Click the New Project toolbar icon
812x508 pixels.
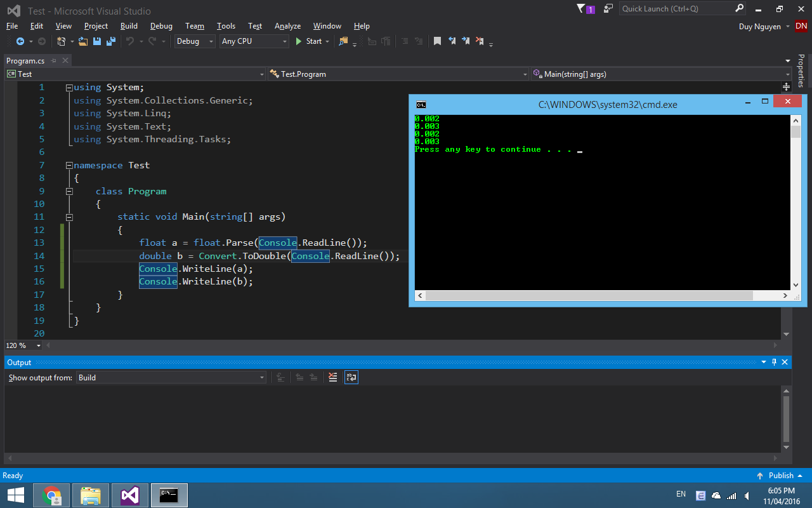pos(62,41)
